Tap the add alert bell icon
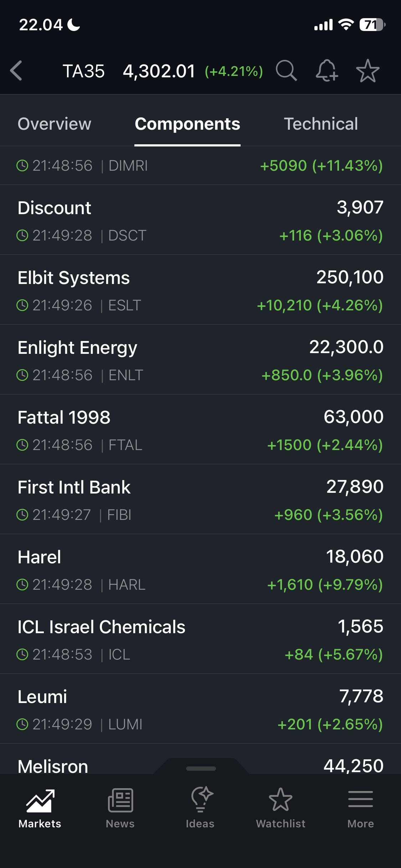This screenshot has height=868, width=401. (327, 71)
